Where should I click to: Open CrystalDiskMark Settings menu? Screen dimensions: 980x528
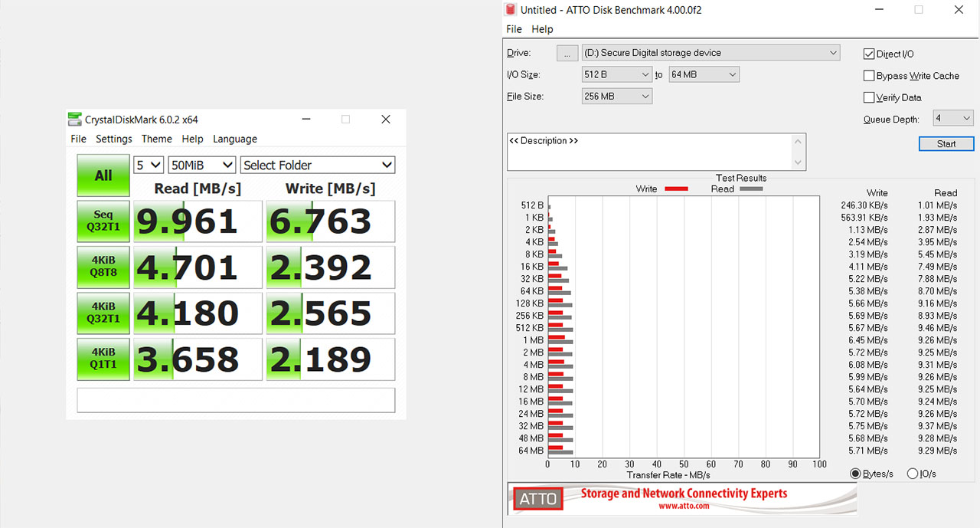coord(114,139)
